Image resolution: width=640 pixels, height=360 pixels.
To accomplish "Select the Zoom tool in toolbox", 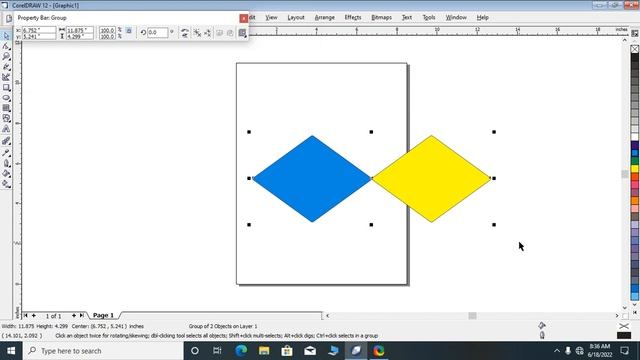I will click(6, 56).
